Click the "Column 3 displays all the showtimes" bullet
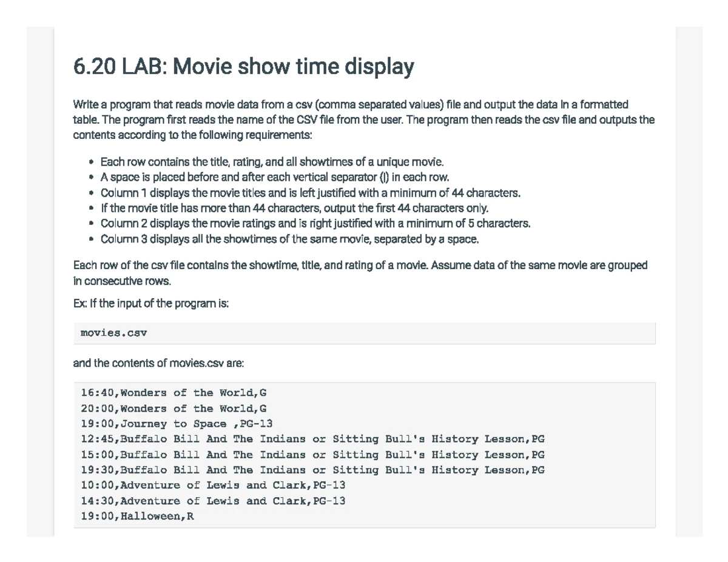Image resolution: width=728 pixels, height=562 pixels. tap(289, 239)
